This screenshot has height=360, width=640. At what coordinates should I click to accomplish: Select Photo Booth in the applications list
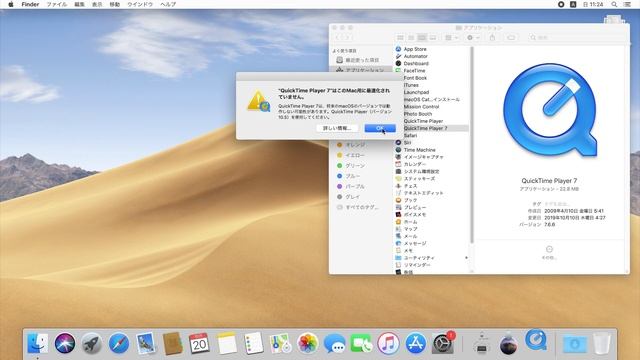[418, 114]
